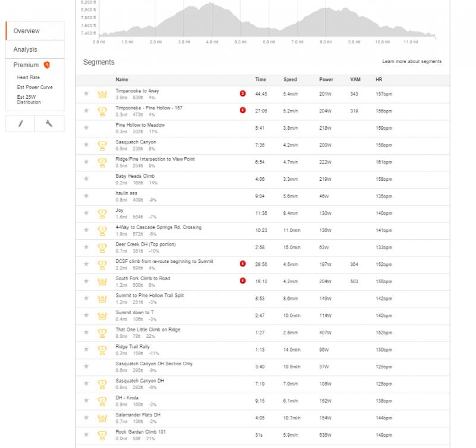Click the elevation profile chart

[267, 20]
